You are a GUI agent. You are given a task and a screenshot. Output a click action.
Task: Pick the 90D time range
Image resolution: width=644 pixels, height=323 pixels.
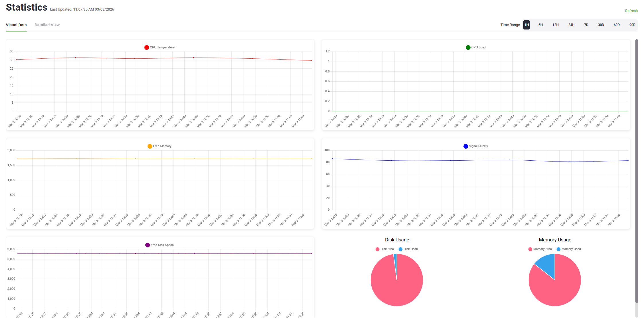point(632,25)
